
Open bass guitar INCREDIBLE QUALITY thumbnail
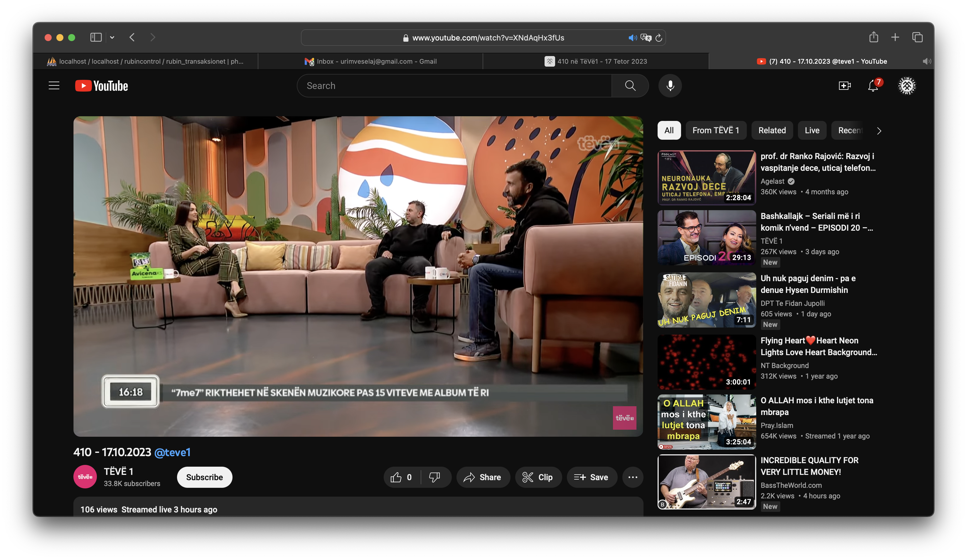click(706, 482)
